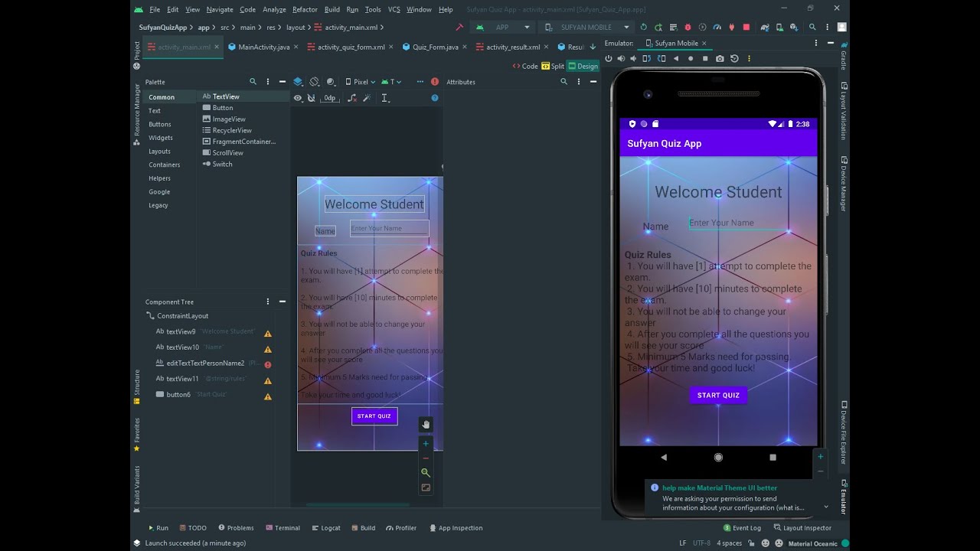The image size is (980, 551).
Task: Click the Profile app gauge icon
Action: click(x=717, y=28)
